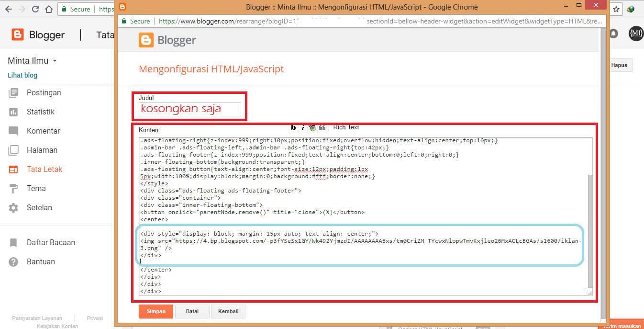Click the Kirim masukan button
This screenshot has width=644, height=329.
(x=621, y=326)
